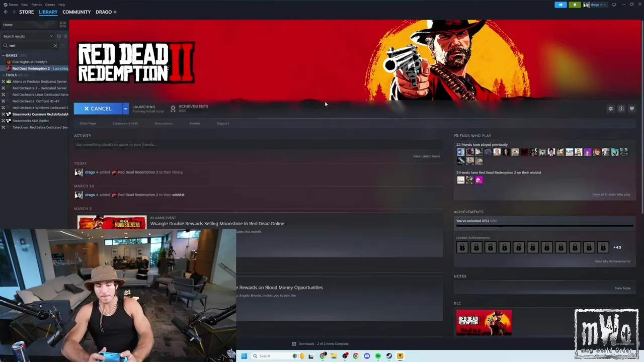Open the first locked achievement padlock
The width and height of the screenshot is (644, 362).
[462, 247]
